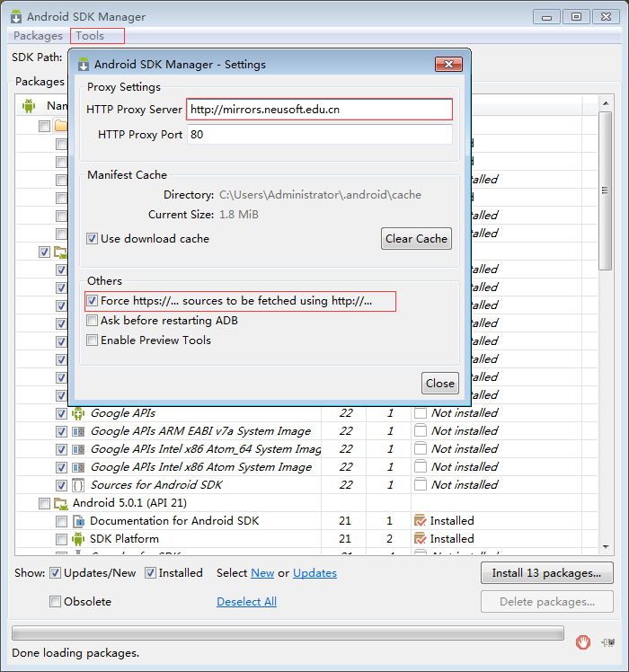The width and height of the screenshot is (629, 672).
Task: Select the Android 5.0.1 (API 21) row
Action: (x=129, y=503)
